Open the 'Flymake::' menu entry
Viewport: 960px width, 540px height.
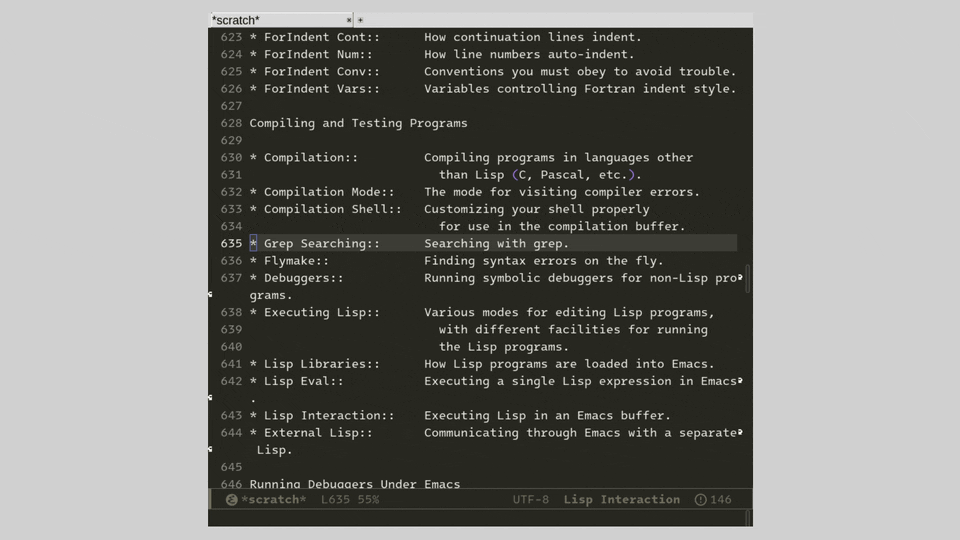pyautogui.click(x=296, y=261)
